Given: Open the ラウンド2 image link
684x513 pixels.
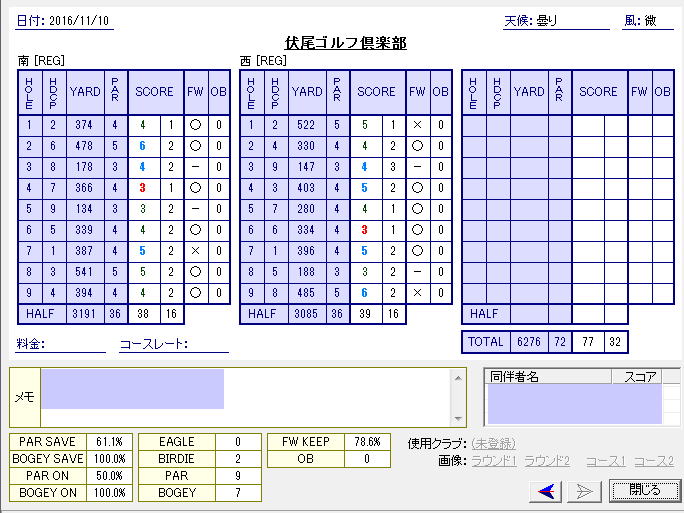Looking at the screenshot, I should point(547,461).
